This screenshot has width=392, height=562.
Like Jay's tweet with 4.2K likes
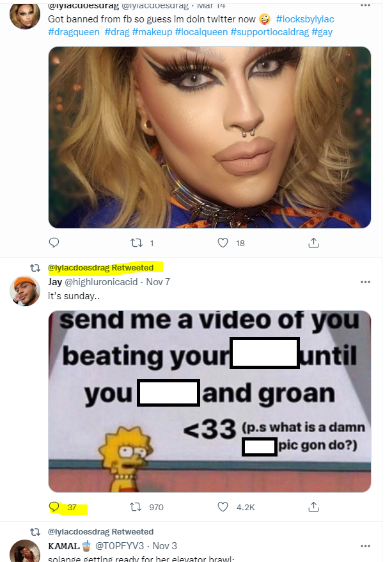[x=223, y=507]
